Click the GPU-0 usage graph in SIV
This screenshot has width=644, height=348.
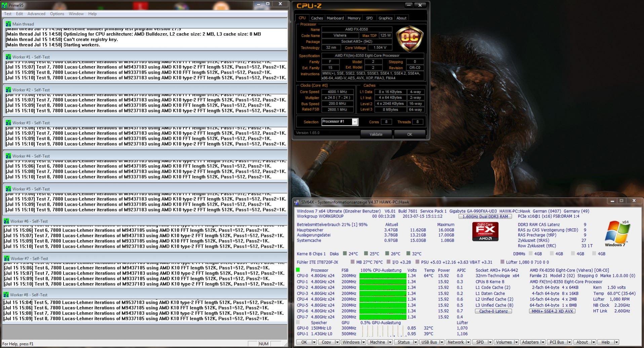coord(383,328)
